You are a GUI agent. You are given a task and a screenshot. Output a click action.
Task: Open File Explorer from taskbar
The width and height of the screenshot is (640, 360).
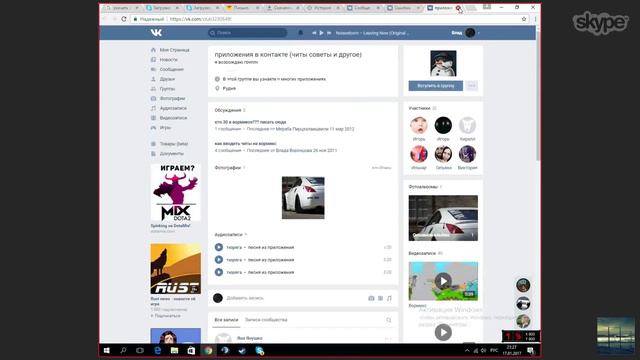174,351
